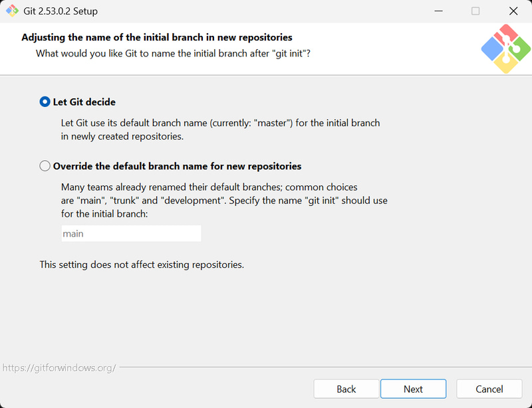532x408 pixels.
Task: Click the "Override the default branch name" label text
Action: pyautogui.click(x=177, y=166)
